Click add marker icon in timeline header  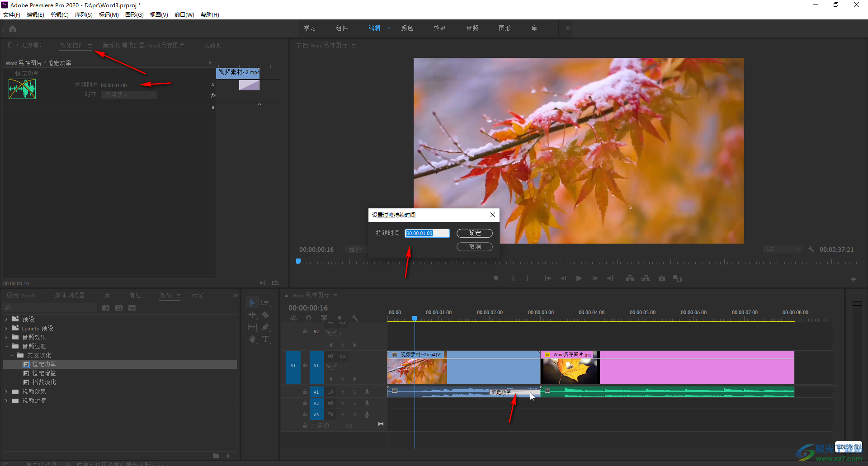pyautogui.click(x=340, y=318)
